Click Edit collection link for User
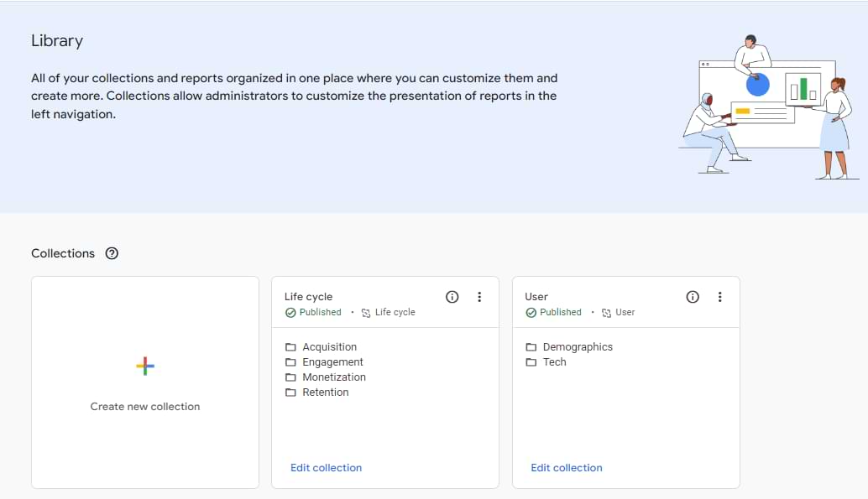 point(567,468)
